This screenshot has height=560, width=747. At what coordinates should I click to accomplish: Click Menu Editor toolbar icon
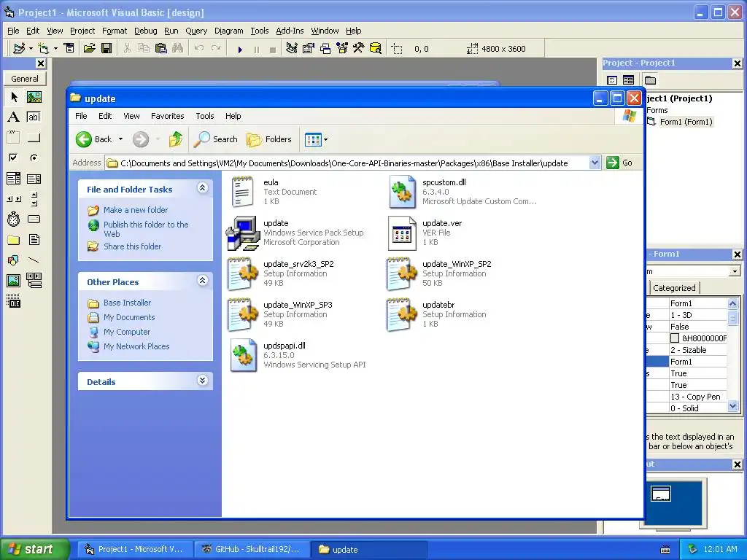tap(69, 48)
